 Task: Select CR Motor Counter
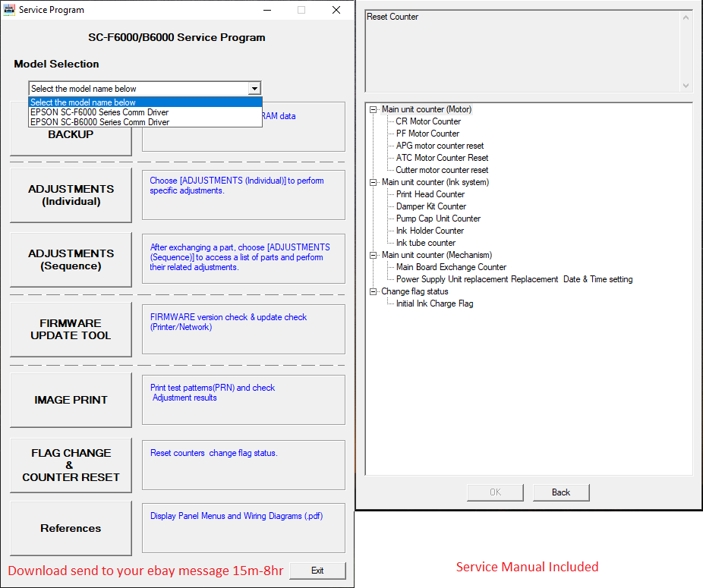(x=428, y=121)
